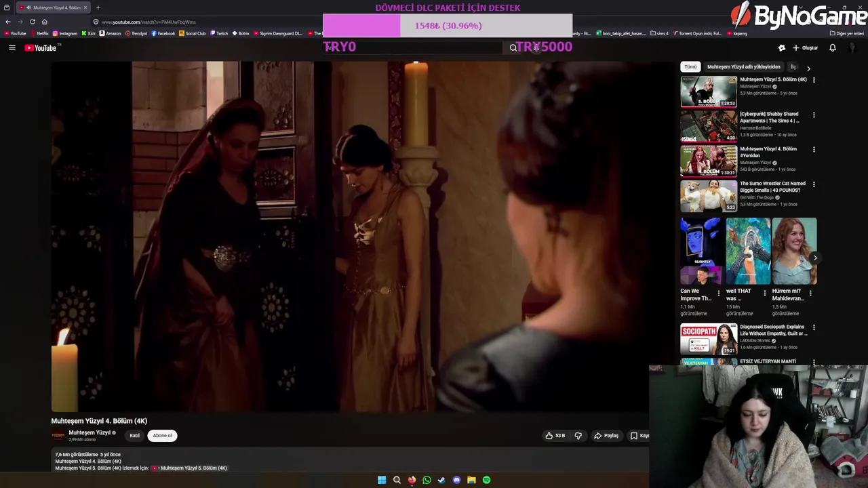Open the tab list button in the browser
Image resolution: width=868 pixels, height=488 pixels.
pyautogui.click(x=7, y=7)
